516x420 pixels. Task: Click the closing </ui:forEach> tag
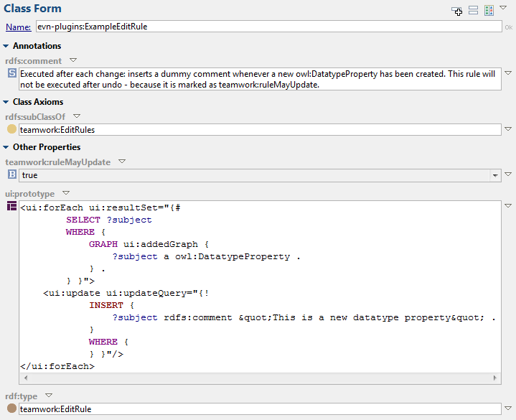tap(57, 366)
